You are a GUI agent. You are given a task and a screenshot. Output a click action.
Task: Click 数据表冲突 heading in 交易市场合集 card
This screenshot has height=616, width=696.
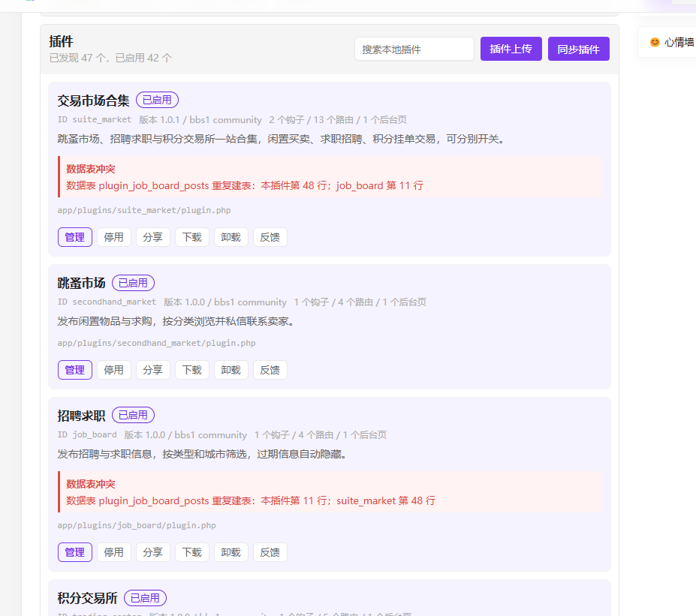pyautogui.click(x=91, y=169)
